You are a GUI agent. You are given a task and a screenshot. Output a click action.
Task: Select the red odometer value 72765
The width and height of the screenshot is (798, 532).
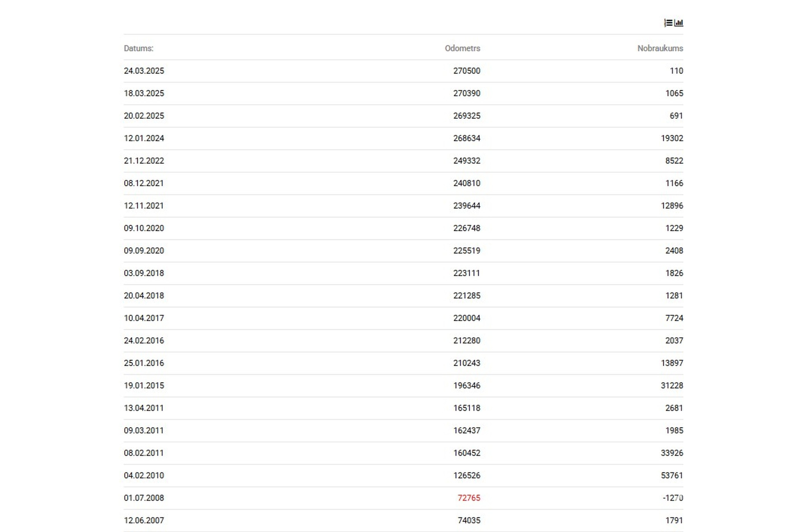coord(469,498)
